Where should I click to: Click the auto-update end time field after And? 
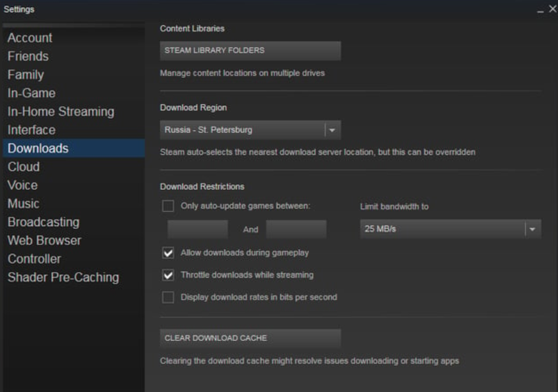coord(296,230)
